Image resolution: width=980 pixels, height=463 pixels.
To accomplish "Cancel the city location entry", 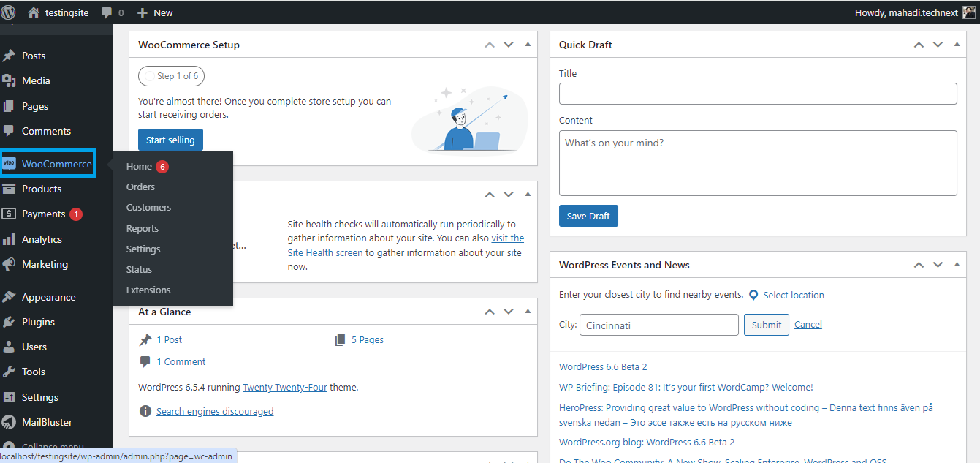I will (808, 324).
